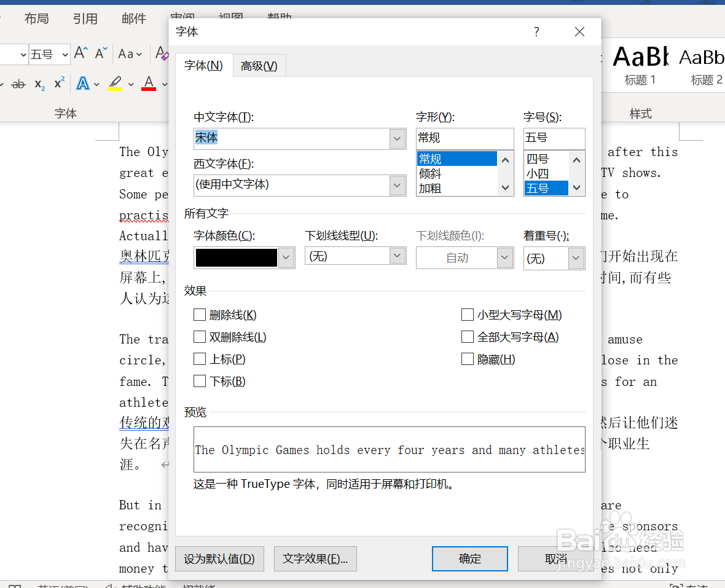Enable the 上标(P) checkbox
The width and height of the screenshot is (725, 588).
(199, 359)
